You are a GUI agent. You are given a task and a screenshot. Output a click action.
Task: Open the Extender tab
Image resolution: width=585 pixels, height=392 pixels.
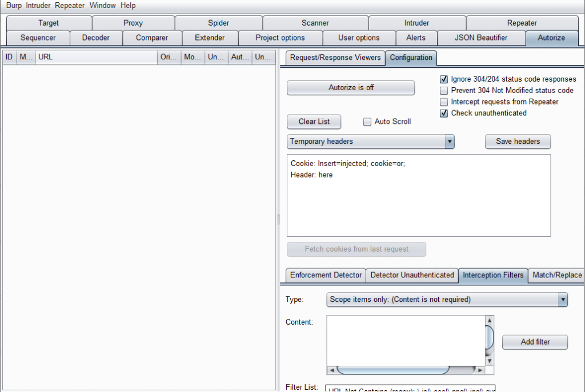pyautogui.click(x=210, y=38)
